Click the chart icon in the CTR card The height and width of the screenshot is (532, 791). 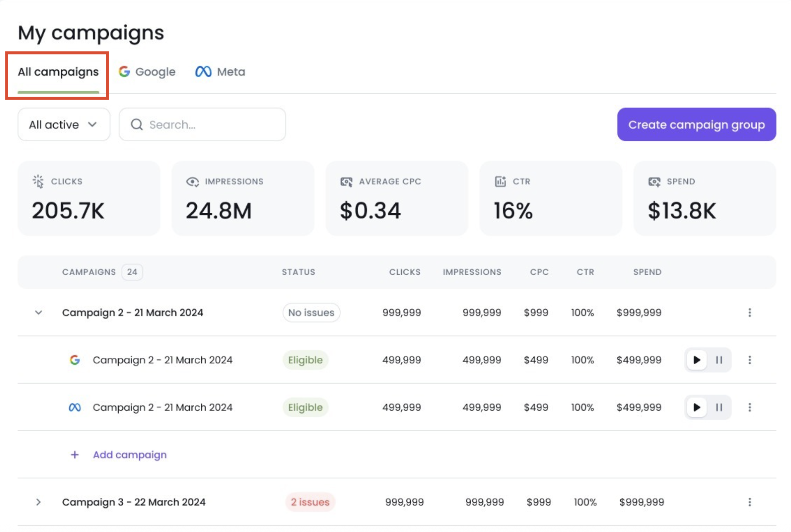point(500,181)
